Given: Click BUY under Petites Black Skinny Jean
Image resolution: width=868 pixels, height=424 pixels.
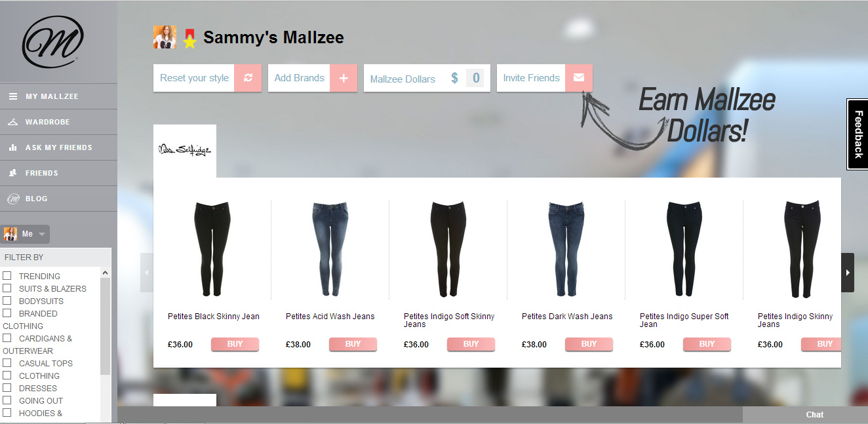Looking at the screenshot, I should point(235,345).
